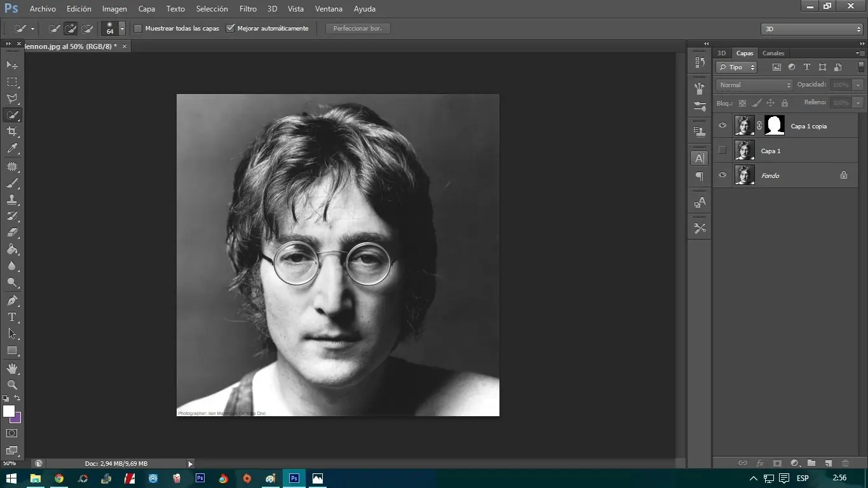Select the Pen tool
This screenshot has height=488, width=868.
click(12, 300)
